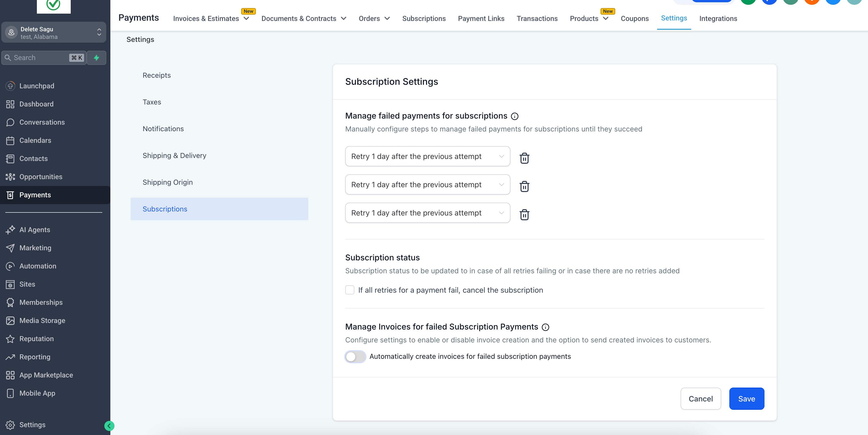The width and height of the screenshot is (868, 435).
Task: Open the second retry interval dropdown
Action: 427,184
